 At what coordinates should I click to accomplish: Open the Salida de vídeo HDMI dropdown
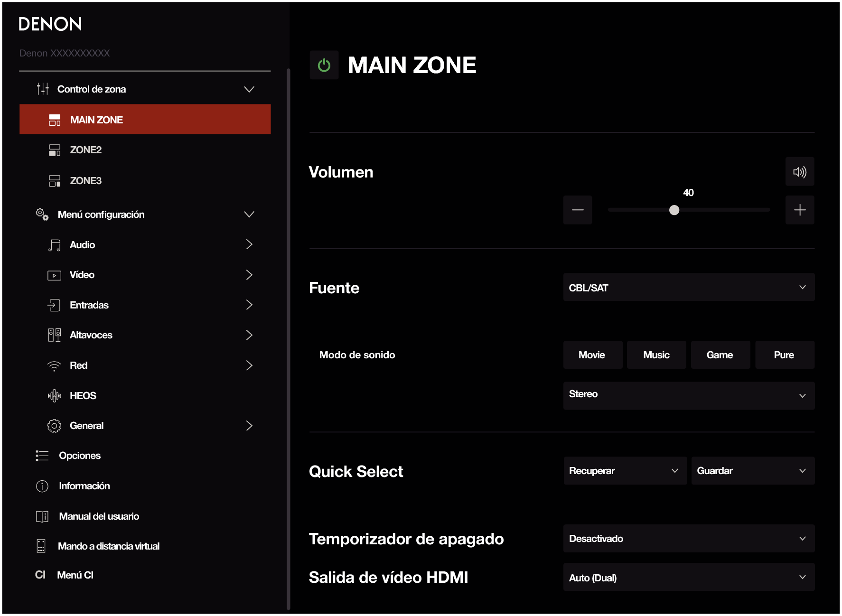coord(689,578)
